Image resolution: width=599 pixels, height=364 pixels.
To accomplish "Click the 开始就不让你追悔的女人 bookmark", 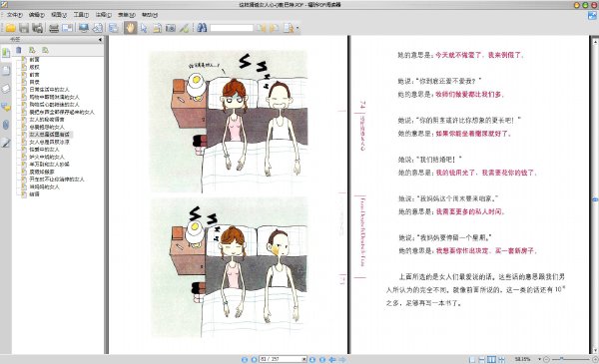I will 57,179.
